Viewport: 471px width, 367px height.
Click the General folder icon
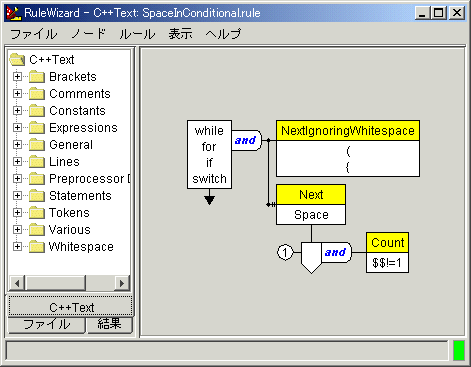point(37,145)
